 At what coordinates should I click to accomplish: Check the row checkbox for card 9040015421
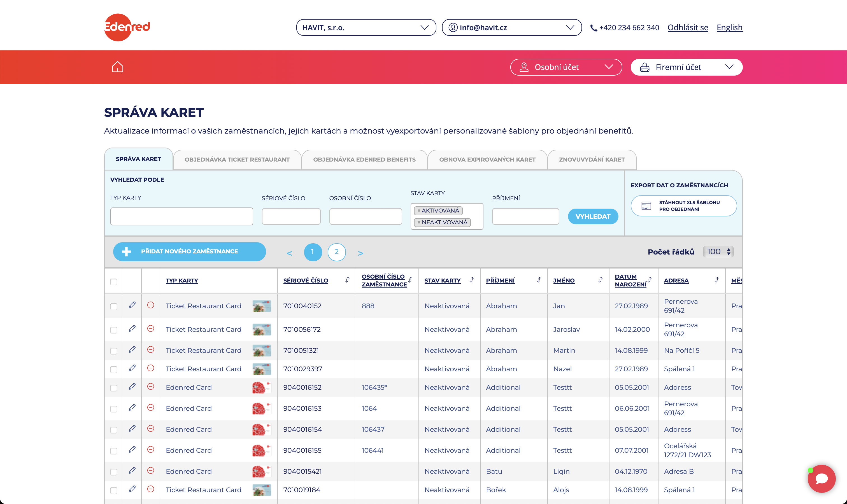point(113,472)
